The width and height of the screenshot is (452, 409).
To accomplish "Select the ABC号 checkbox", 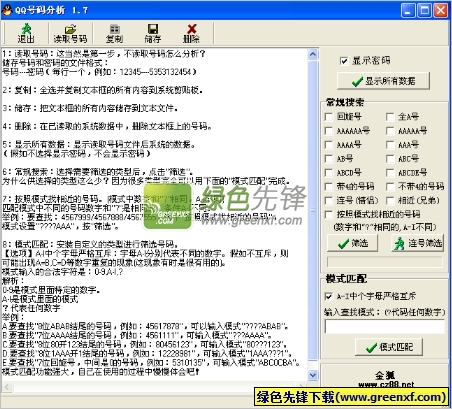I will [x=390, y=159].
